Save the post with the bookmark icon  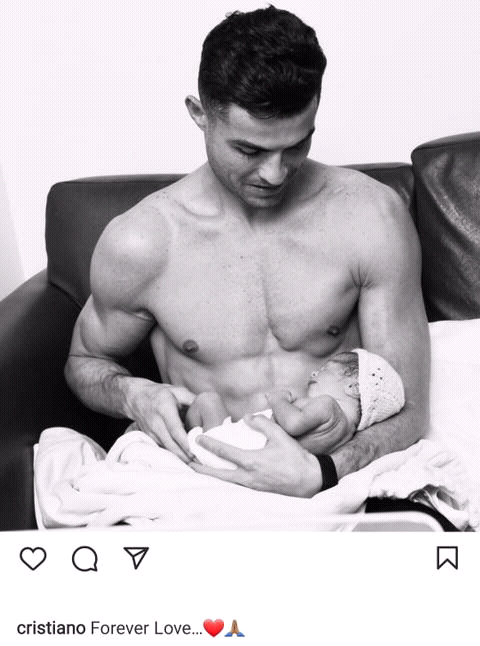447,558
